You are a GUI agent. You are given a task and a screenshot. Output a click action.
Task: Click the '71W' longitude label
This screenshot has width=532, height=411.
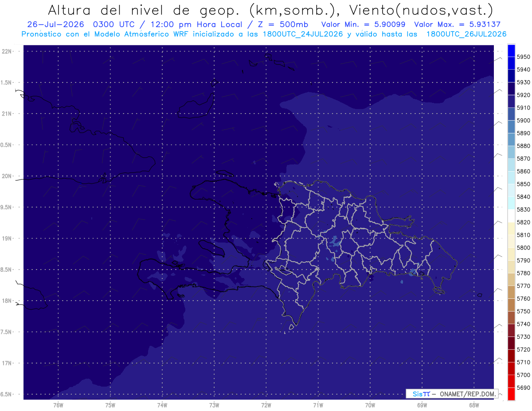[318, 405]
